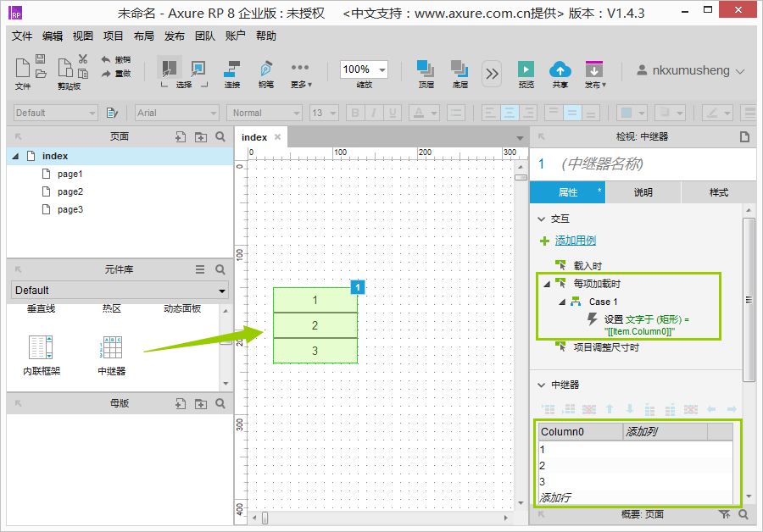Activate the intersect selection mode icon
Image resolution: width=763 pixels, height=532 pixels.
[169, 68]
